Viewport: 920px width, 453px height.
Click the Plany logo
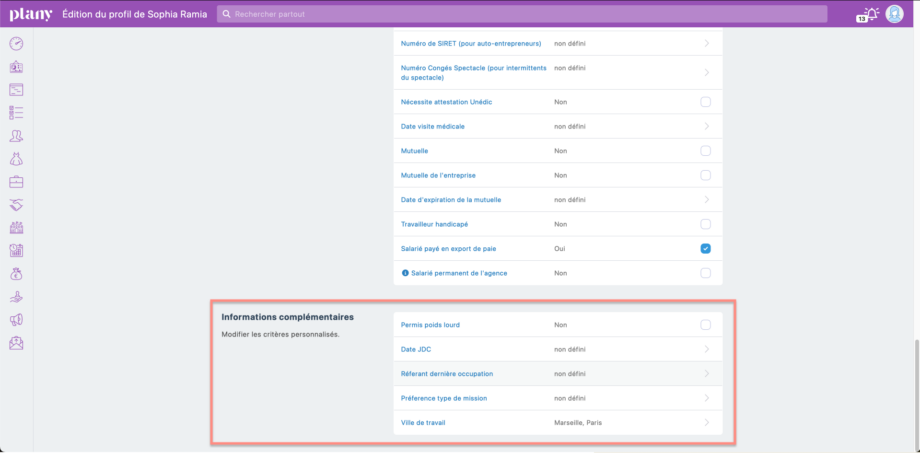(x=30, y=14)
